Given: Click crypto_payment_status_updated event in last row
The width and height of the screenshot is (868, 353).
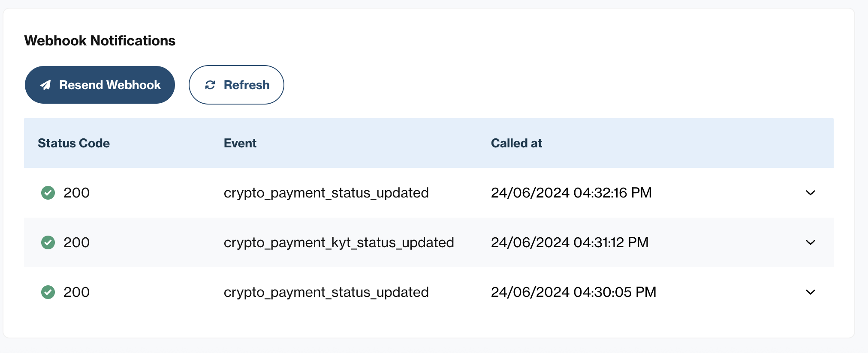Looking at the screenshot, I should [326, 292].
